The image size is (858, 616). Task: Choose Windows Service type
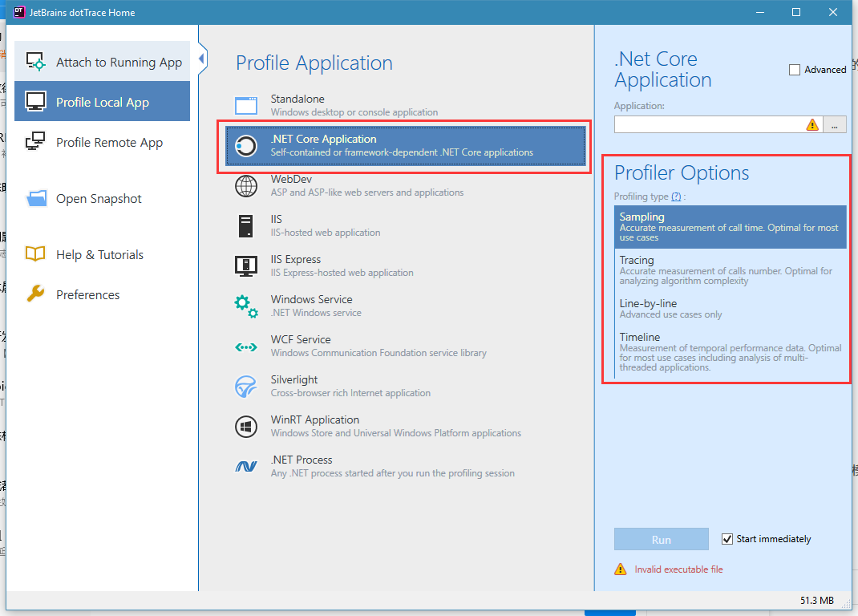click(406, 306)
